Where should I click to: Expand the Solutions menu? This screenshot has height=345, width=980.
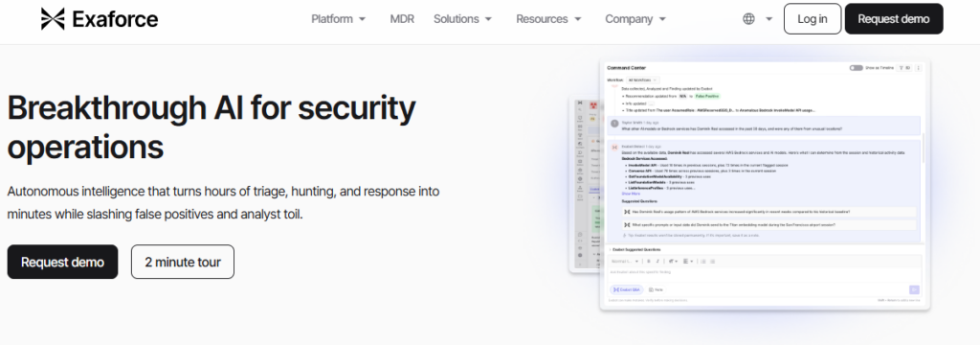click(462, 19)
